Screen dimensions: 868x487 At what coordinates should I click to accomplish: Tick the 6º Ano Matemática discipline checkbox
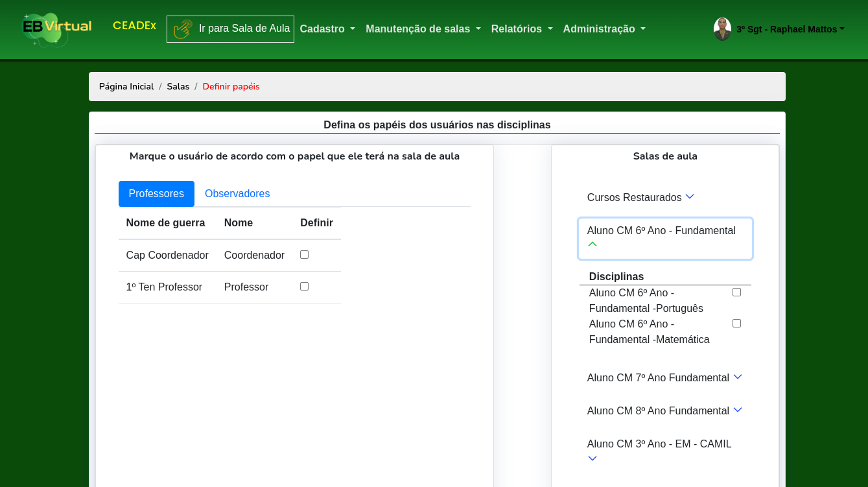pyautogui.click(x=736, y=324)
